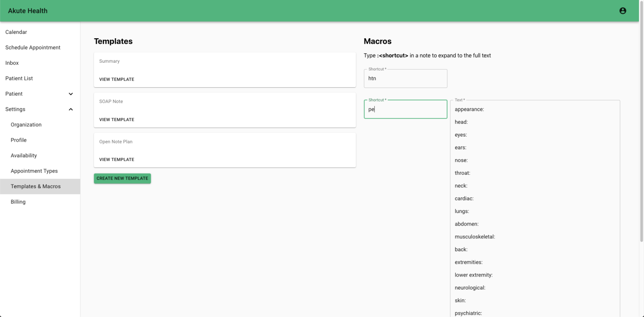Click Create New Template button
Viewport: 644px width, 317px height.
122,178
